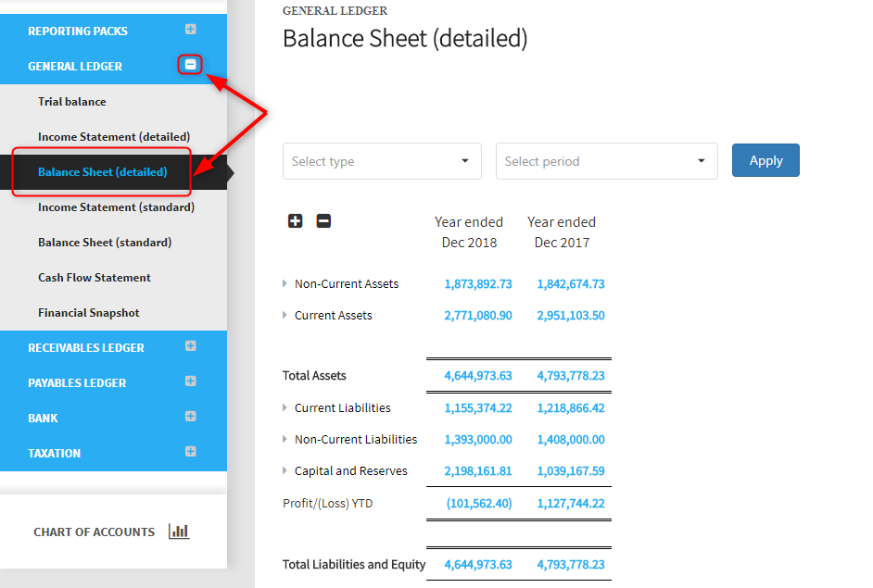This screenshot has height=588, width=873.
Task: Click the General Ledger heading
Action: (x=75, y=66)
